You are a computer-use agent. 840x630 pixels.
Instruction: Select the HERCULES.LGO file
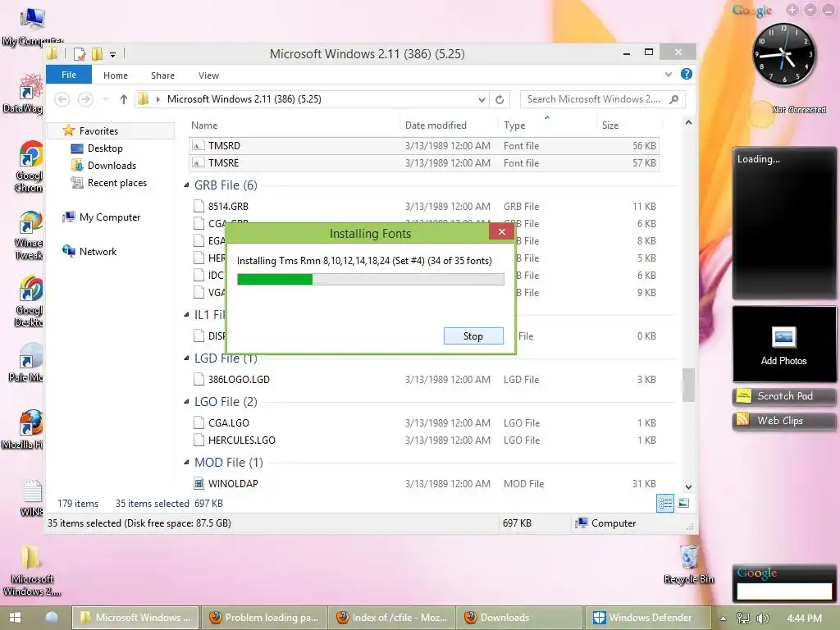pyautogui.click(x=424, y=440)
